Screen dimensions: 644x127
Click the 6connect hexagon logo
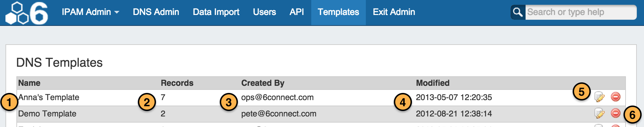tap(27, 13)
